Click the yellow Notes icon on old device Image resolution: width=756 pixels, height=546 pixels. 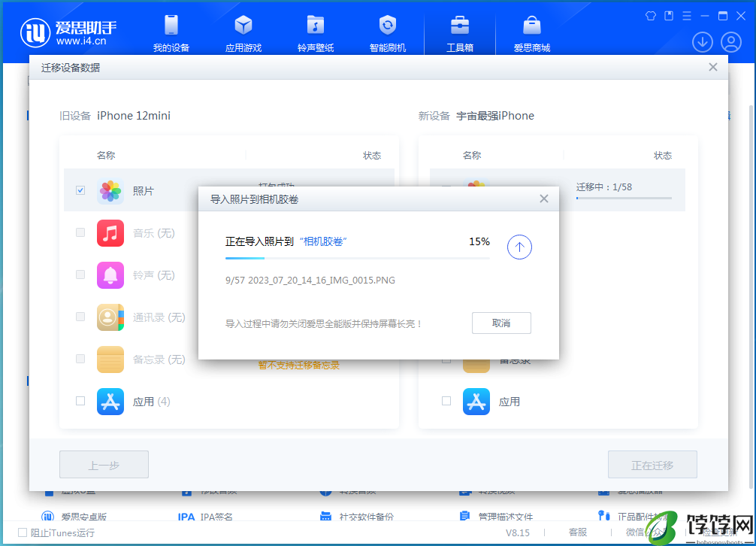click(x=110, y=359)
